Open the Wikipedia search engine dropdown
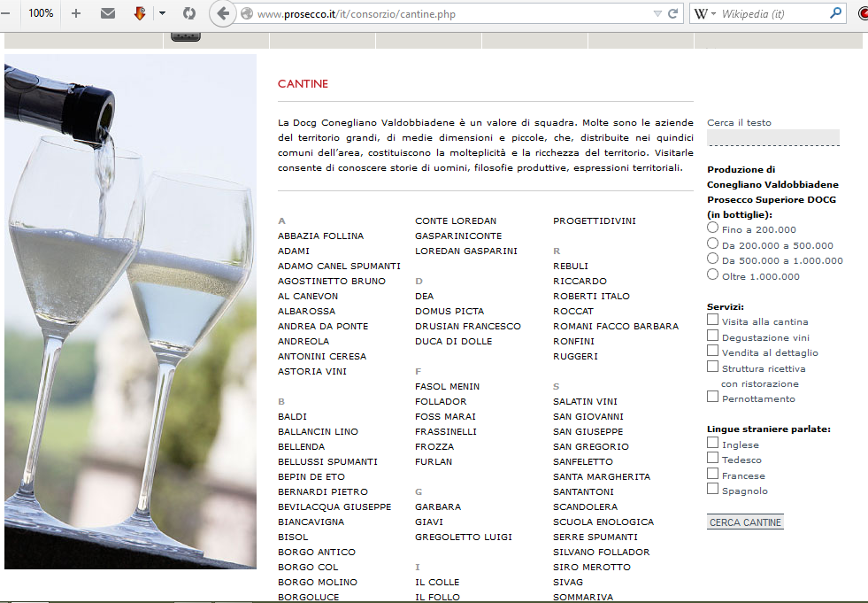 pyautogui.click(x=706, y=13)
